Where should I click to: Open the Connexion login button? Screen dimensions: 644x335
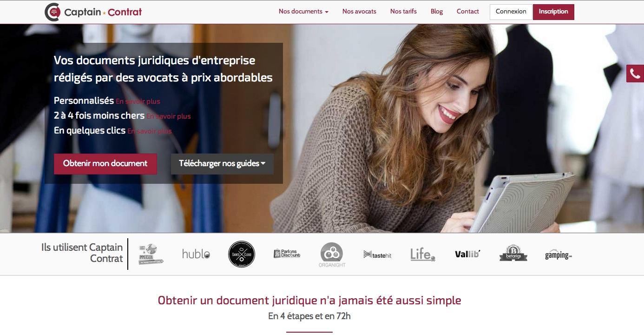(x=511, y=12)
